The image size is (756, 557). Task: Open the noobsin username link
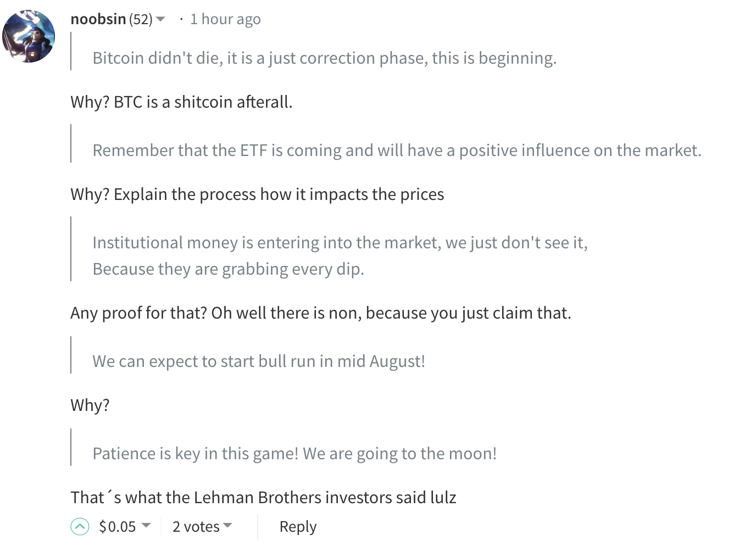pos(98,19)
